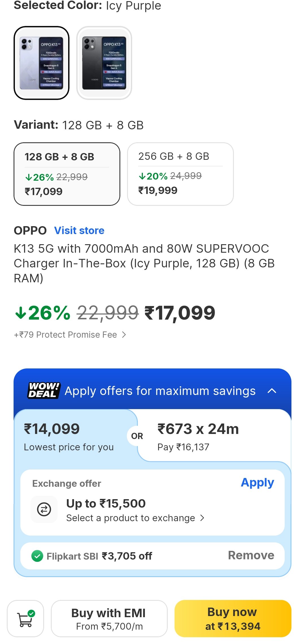Select the Icy Purple color swatch
This screenshot has height=644, width=305.
42,63
